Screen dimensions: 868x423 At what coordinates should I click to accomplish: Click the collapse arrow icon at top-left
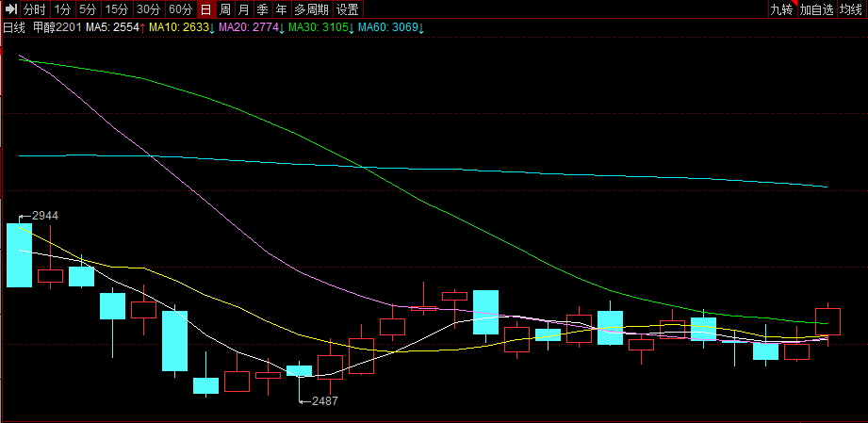click(11, 8)
